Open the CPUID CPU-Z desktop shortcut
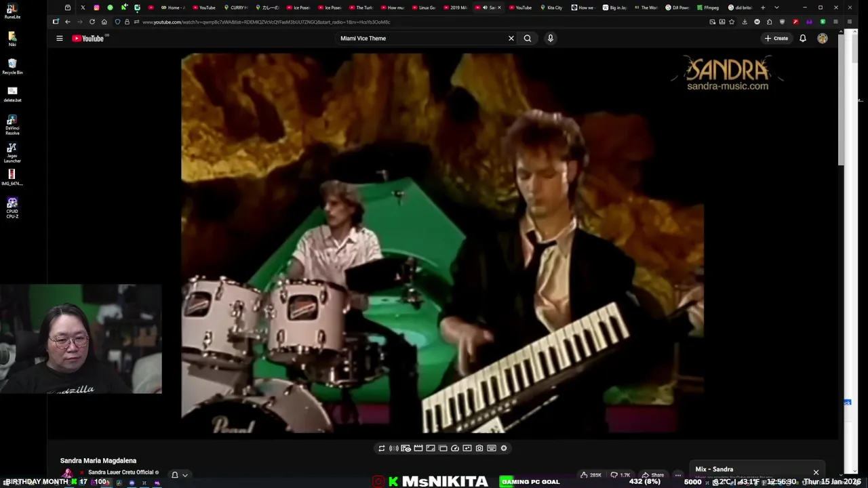 [x=12, y=207]
